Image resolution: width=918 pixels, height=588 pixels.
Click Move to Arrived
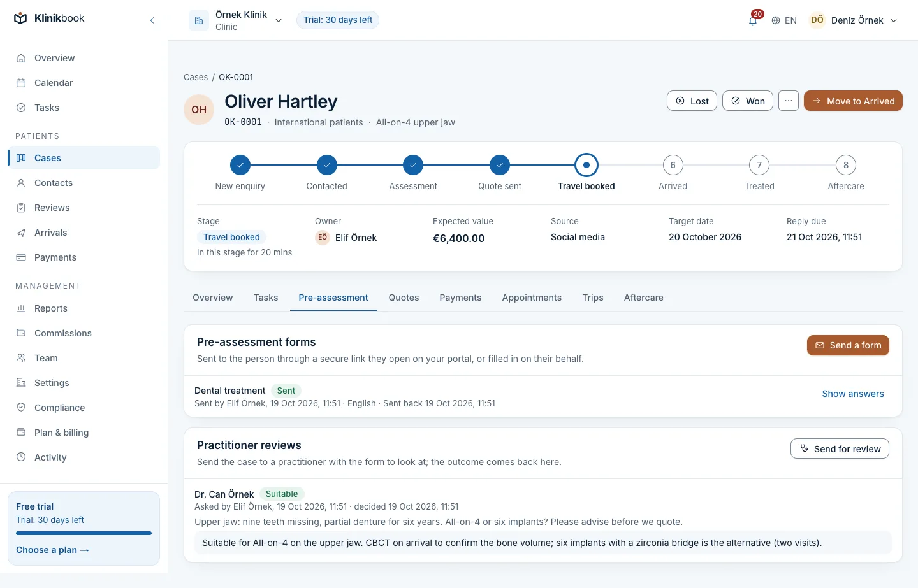tap(853, 101)
